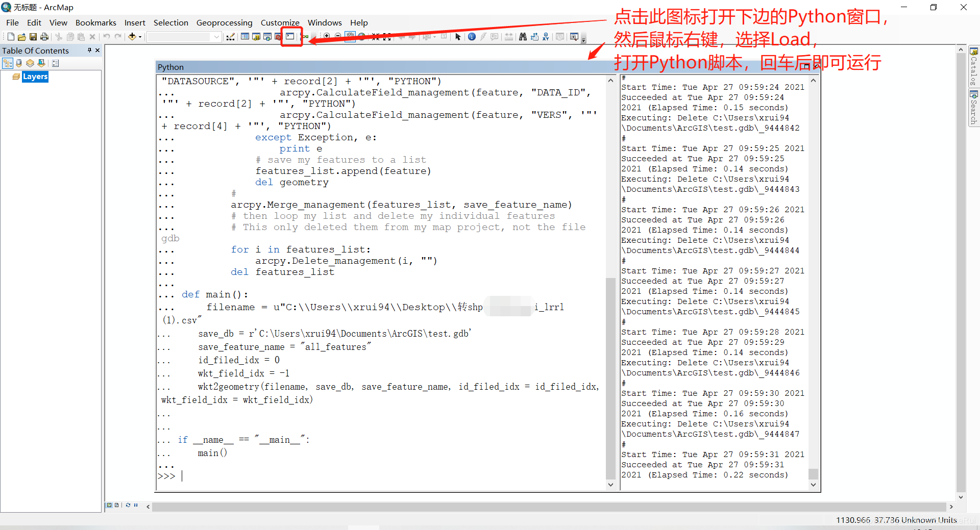Toggle List By Drawing Order
This screenshot has width=980, height=530.
8,63
